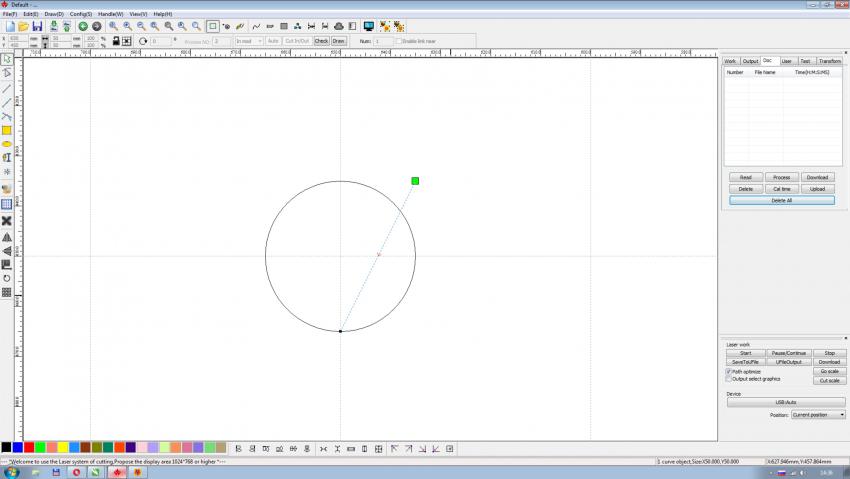This screenshot has width=850, height=479.
Task: Select the yellow Ellipse draw tool
Action: pyautogui.click(x=7, y=144)
